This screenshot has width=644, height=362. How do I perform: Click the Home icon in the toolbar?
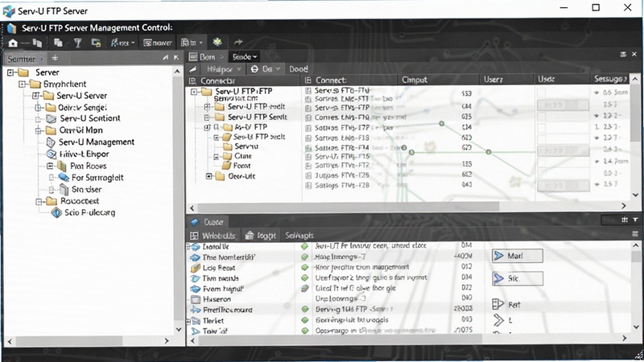pos(13,43)
